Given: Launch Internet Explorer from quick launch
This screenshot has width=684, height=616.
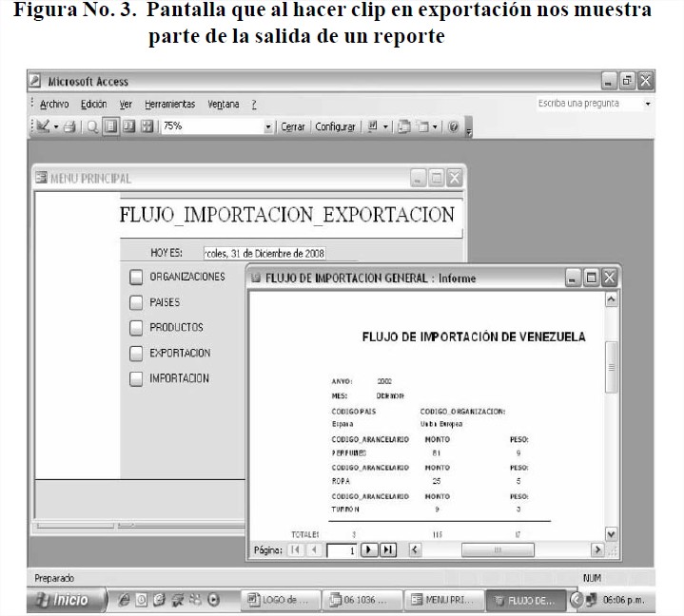Looking at the screenshot, I should (124, 600).
